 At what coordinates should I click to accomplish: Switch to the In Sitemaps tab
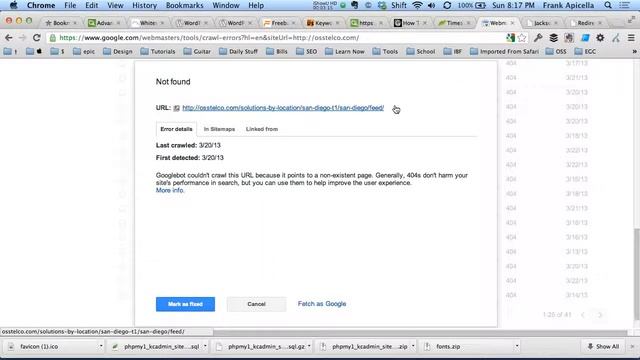coord(219,129)
